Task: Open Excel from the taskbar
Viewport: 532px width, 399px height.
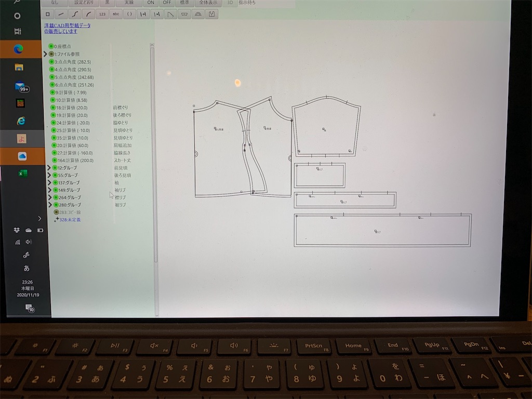Action: point(23,174)
